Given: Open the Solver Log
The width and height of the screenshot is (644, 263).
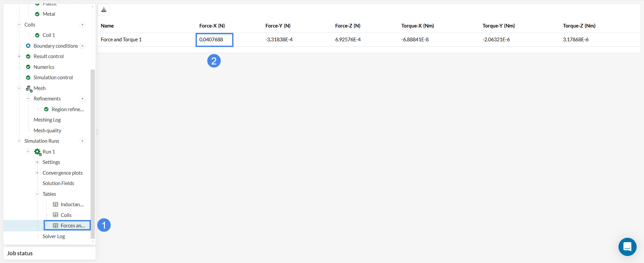Looking at the screenshot, I should tap(54, 236).
